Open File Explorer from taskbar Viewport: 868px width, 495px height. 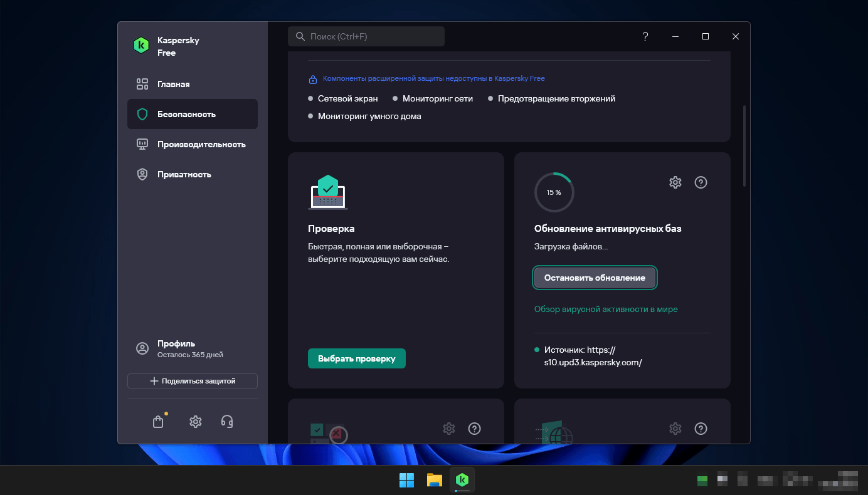(435, 481)
